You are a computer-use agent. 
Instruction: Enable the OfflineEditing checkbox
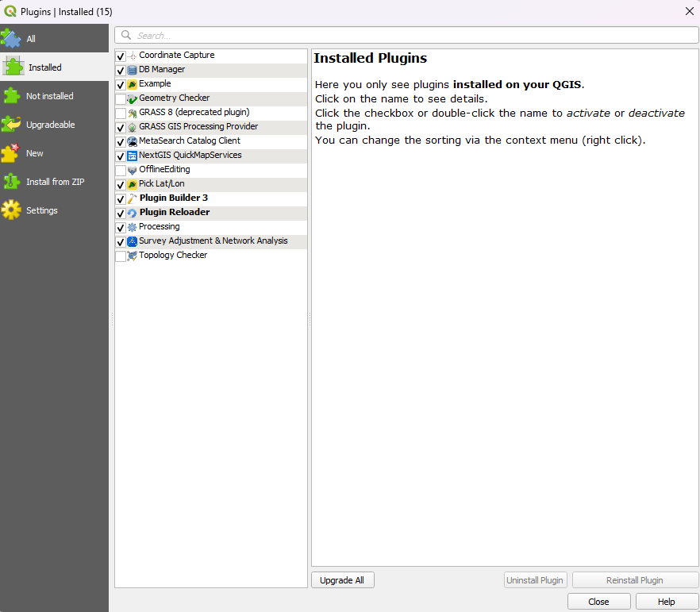[x=121, y=171]
